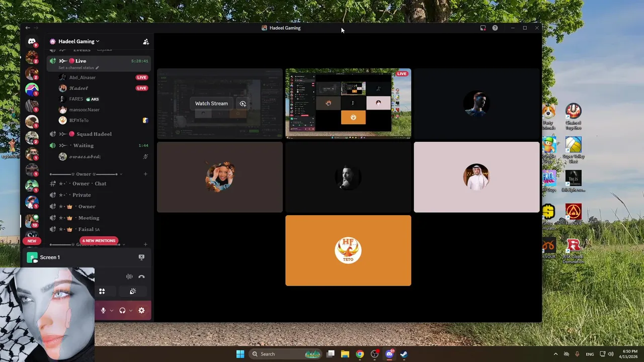Screen dimensions: 644x362
Task: Select the white-robed man's tile
Action: click(x=476, y=177)
